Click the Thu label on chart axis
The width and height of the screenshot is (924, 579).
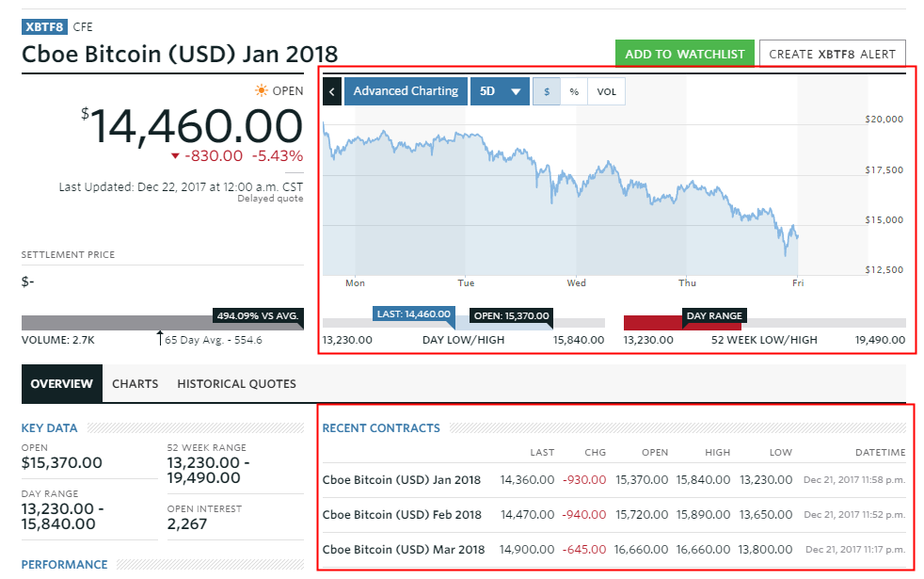click(x=687, y=283)
